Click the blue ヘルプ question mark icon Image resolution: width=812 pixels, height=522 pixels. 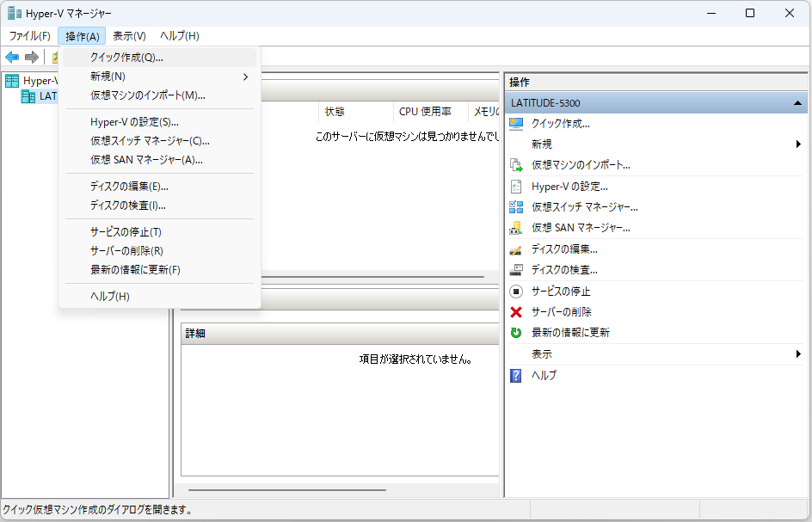point(516,375)
